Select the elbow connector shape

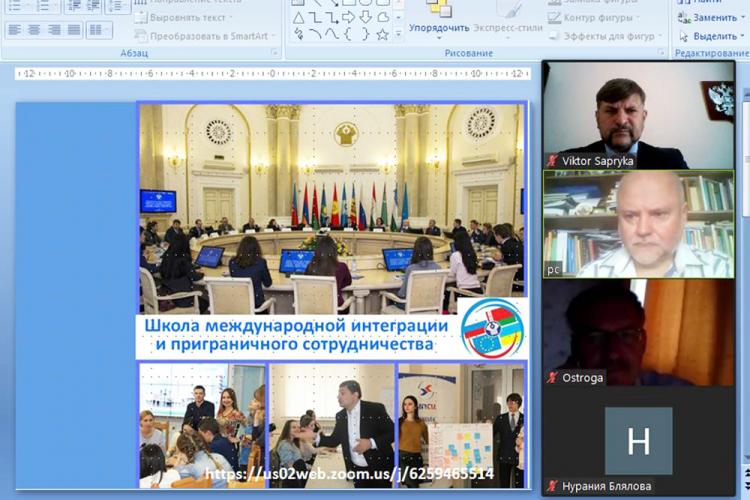point(315,18)
